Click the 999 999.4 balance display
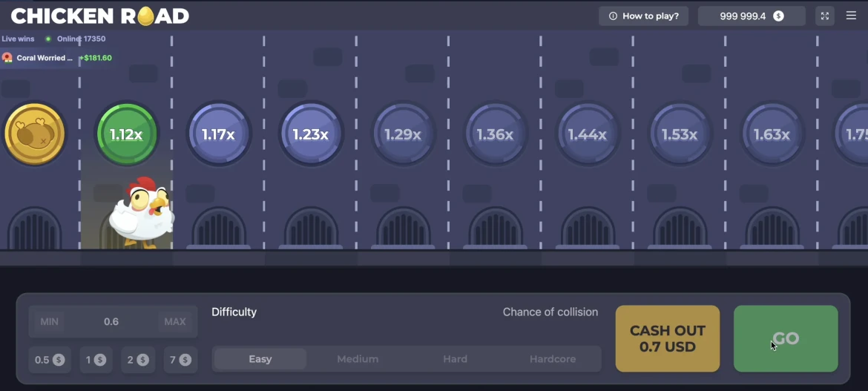Viewport: 868px width, 391px height. point(752,16)
